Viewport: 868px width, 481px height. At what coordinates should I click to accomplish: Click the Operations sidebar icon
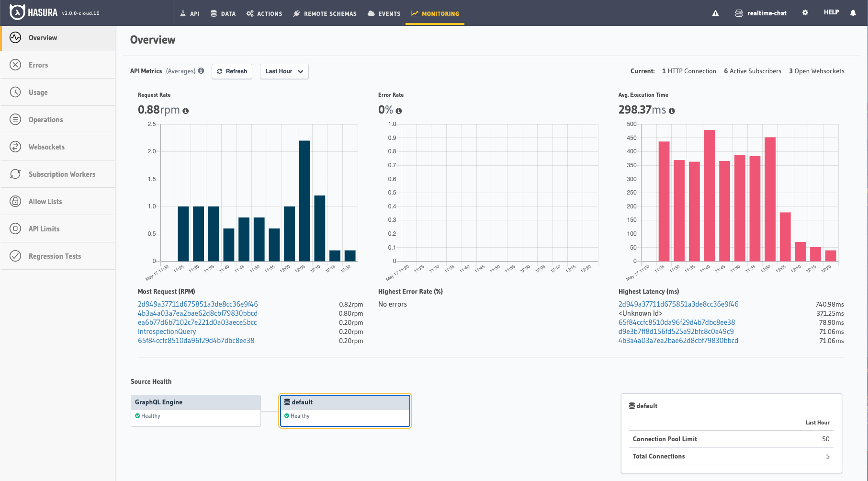pos(16,119)
